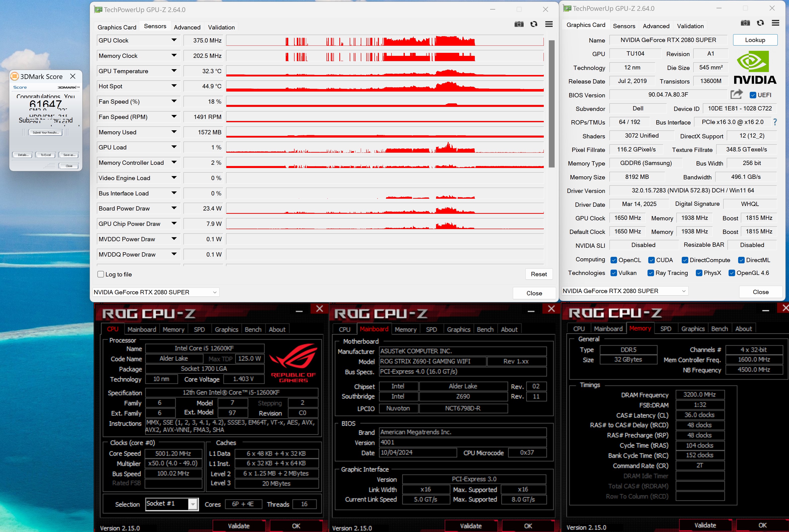Open GPU selector dropdown in Graphics Card window
Screen dimensions: 789x532
[x=625, y=291]
